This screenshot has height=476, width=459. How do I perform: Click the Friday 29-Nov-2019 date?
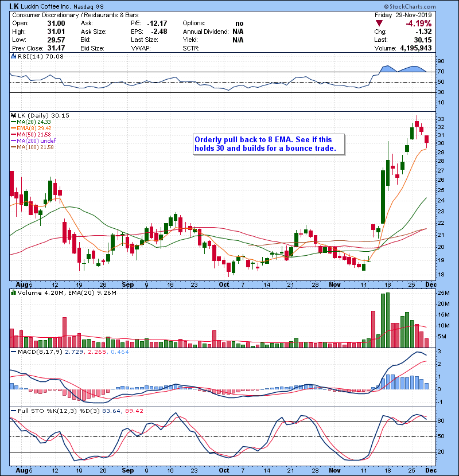pos(403,15)
